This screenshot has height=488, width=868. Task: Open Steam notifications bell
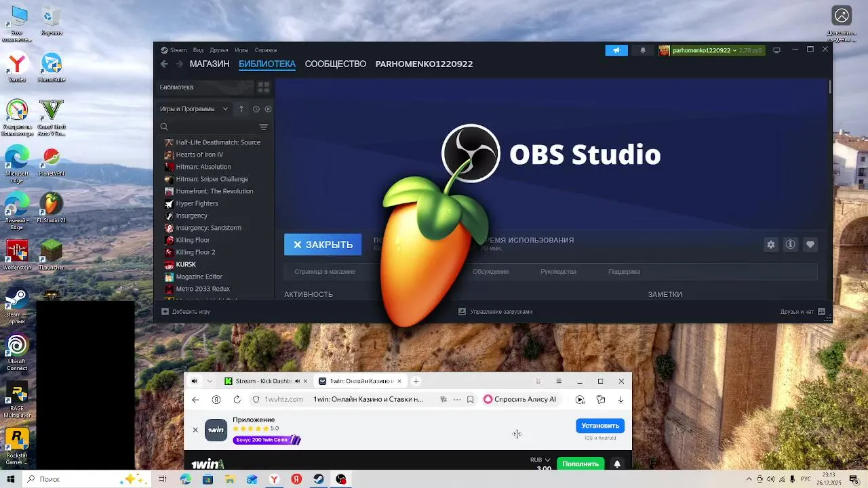point(643,50)
